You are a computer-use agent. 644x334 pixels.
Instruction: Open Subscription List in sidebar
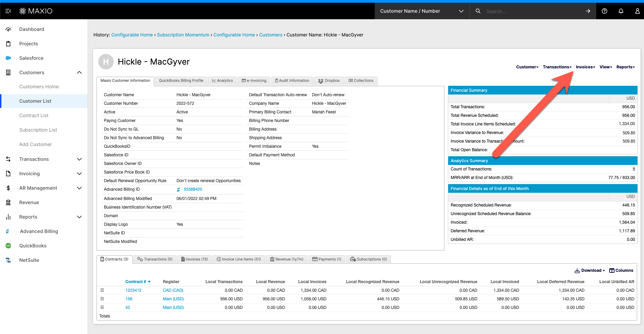coord(38,130)
